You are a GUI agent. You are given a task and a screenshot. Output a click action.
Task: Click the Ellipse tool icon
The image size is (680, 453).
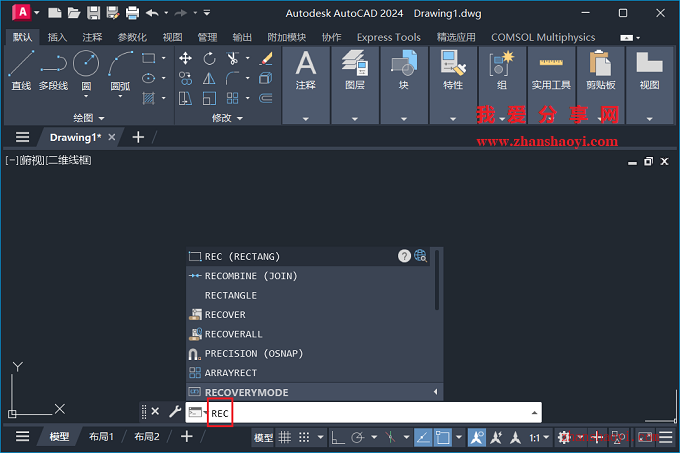[x=149, y=78]
